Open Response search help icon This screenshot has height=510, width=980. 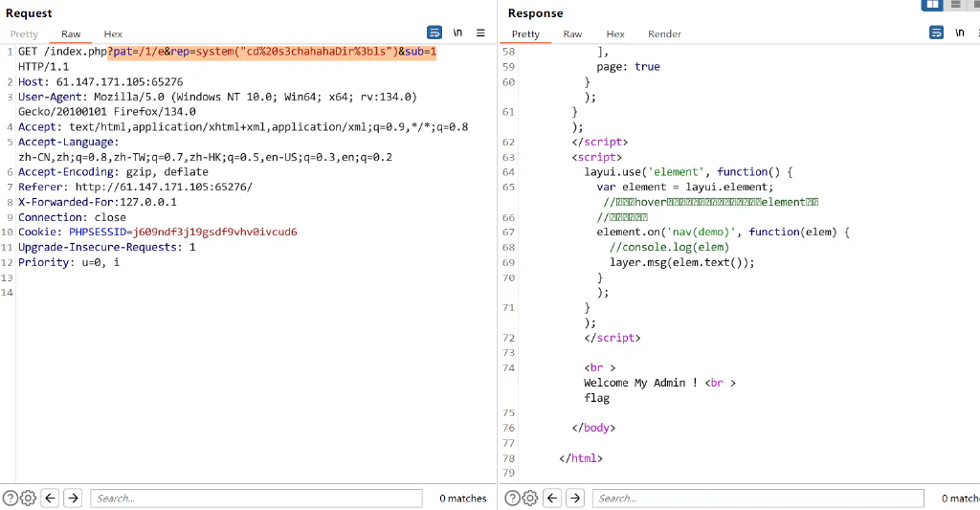(x=512, y=499)
